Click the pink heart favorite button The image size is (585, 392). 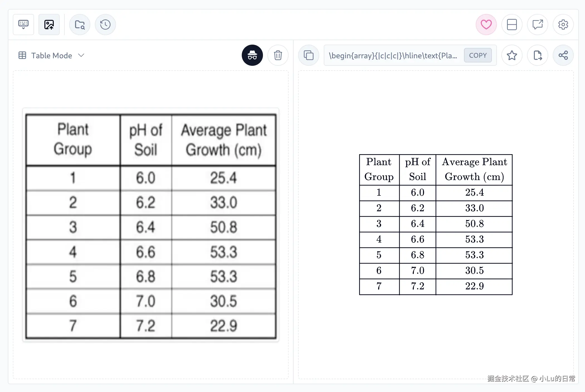coord(486,25)
